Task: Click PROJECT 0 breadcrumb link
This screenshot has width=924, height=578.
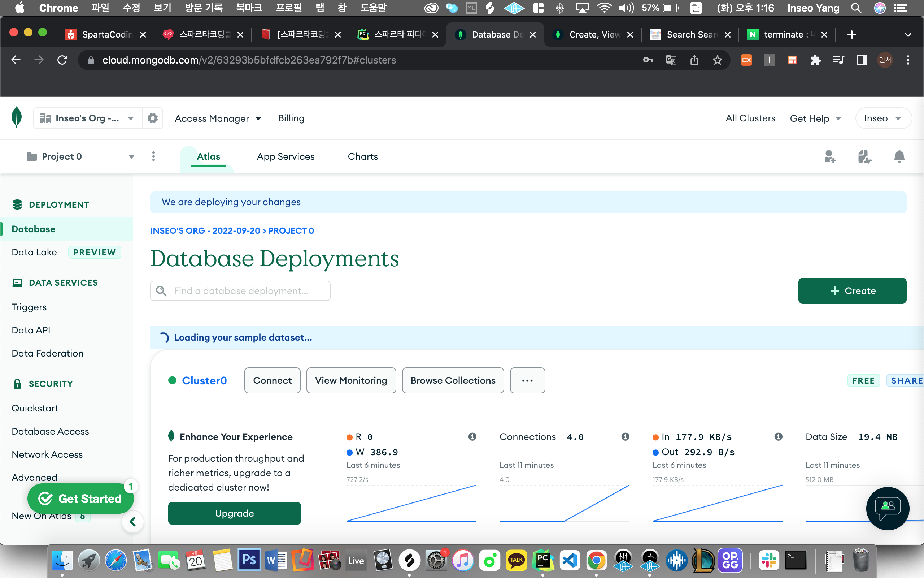Action: point(291,230)
